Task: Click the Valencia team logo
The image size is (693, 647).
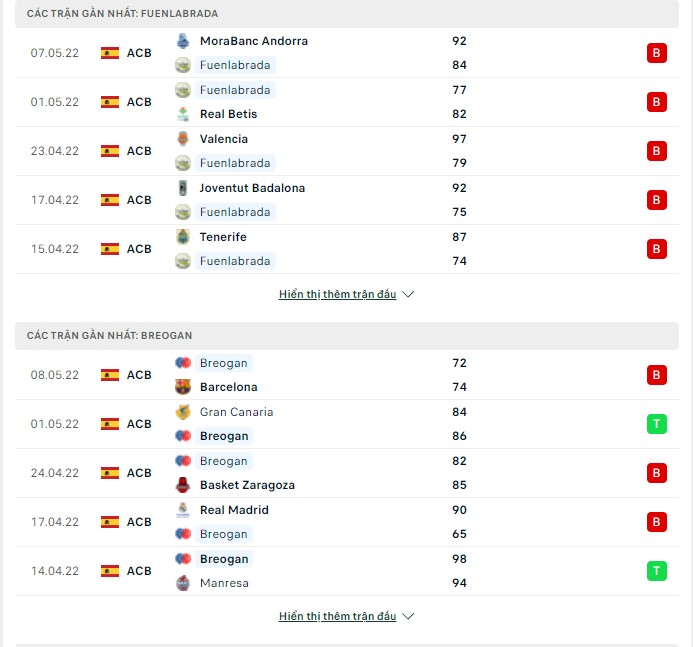Action: 183,139
